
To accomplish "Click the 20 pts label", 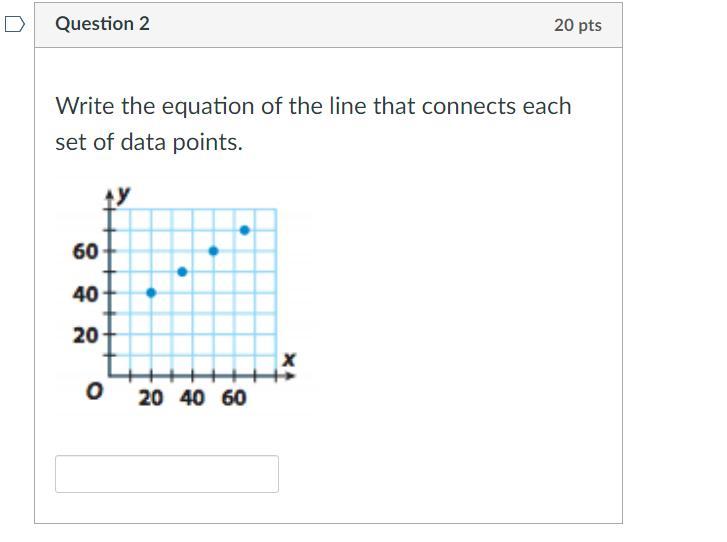I will [x=578, y=25].
